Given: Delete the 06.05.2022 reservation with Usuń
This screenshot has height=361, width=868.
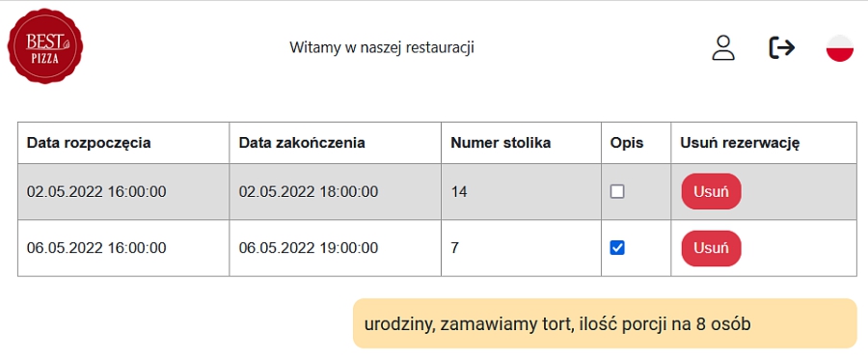Looking at the screenshot, I should click(x=711, y=248).
